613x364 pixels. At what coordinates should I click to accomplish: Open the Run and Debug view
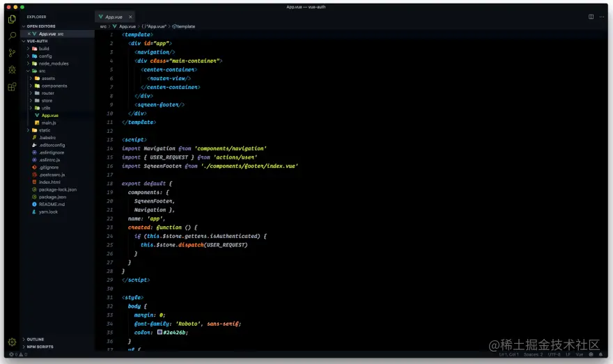12,70
